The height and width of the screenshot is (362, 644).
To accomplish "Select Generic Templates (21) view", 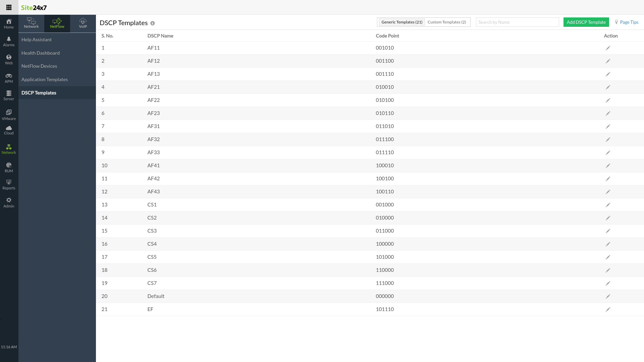I will pyautogui.click(x=402, y=22).
